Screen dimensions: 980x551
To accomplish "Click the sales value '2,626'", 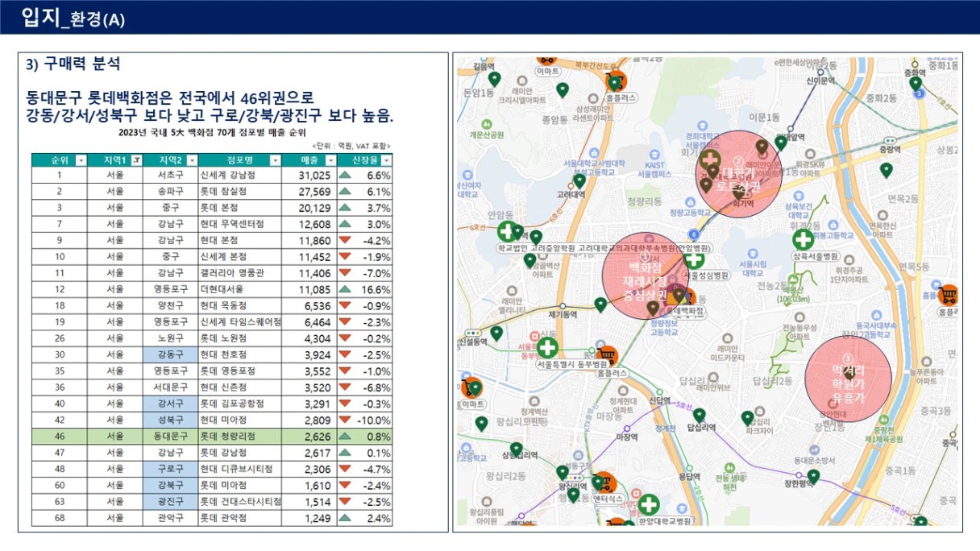I will tap(318, 437).
